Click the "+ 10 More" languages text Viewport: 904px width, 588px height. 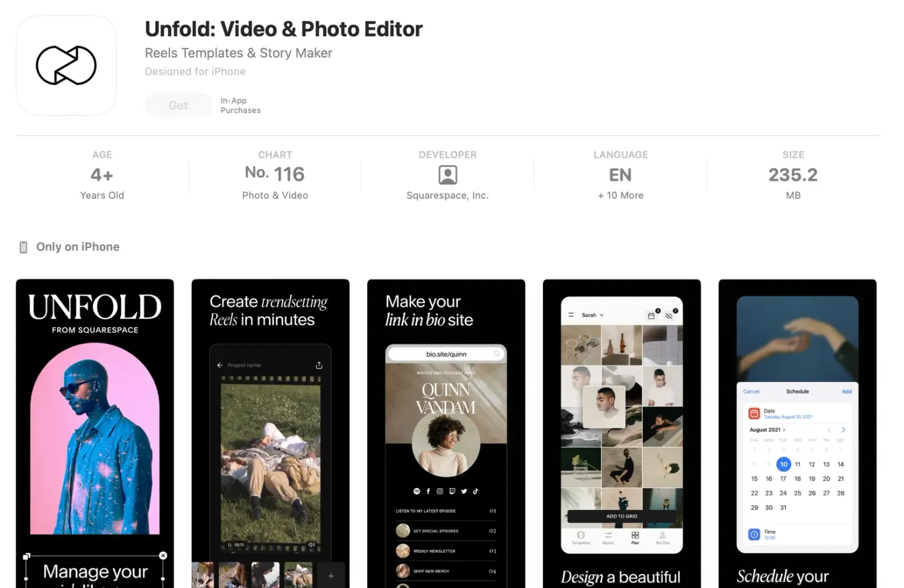(620, 195)
